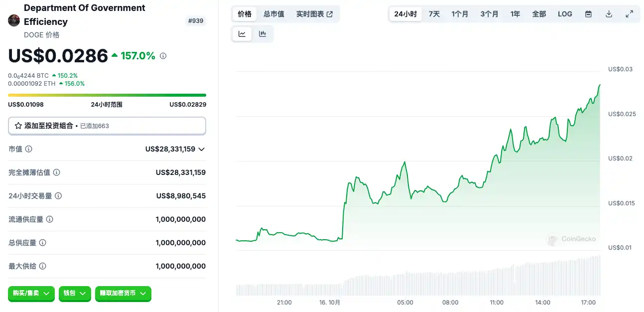This screenshot has width=644, height=312.
Task: Click the info icon beside 流通供应量
Action: (x=50, y=219)
